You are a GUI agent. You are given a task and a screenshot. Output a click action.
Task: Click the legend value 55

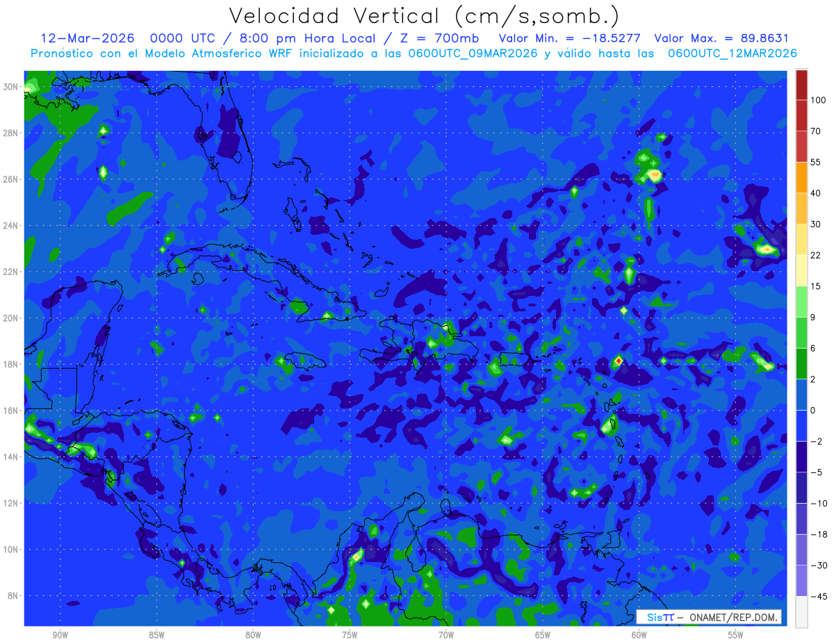point(816,163)
